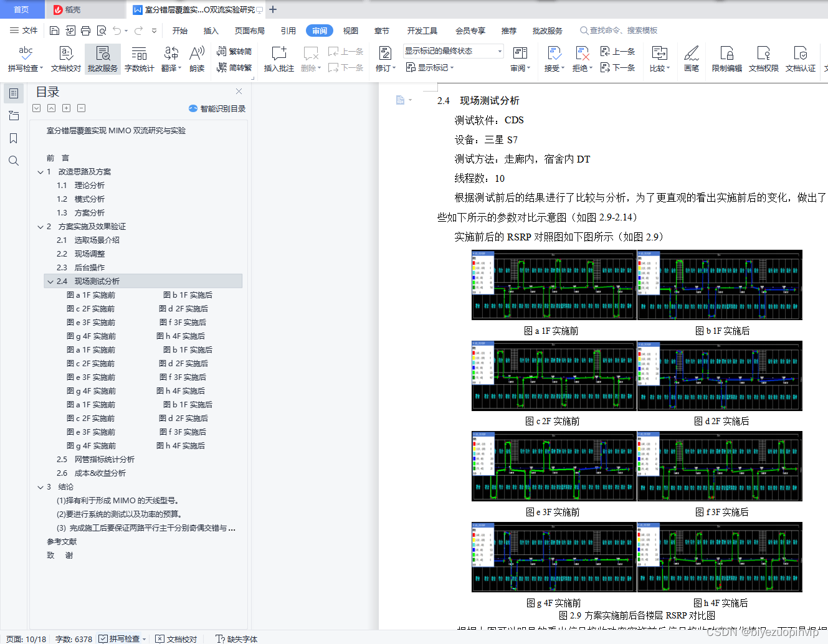
Task: Switch to 页面布局 ribbon tab
Action: coord(250,31)
